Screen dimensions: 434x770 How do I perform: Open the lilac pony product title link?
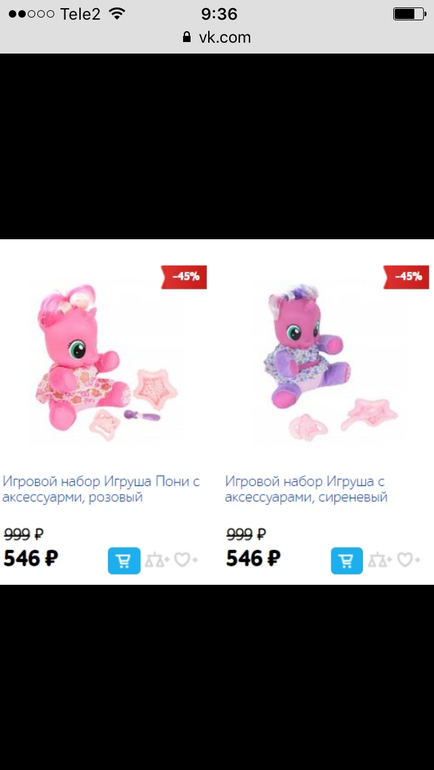[x=306, y=489]
